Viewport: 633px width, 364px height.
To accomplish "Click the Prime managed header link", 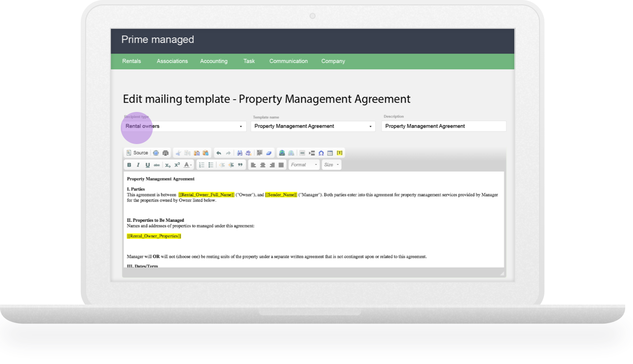I will pyautogui.click(x=157, y=39).
